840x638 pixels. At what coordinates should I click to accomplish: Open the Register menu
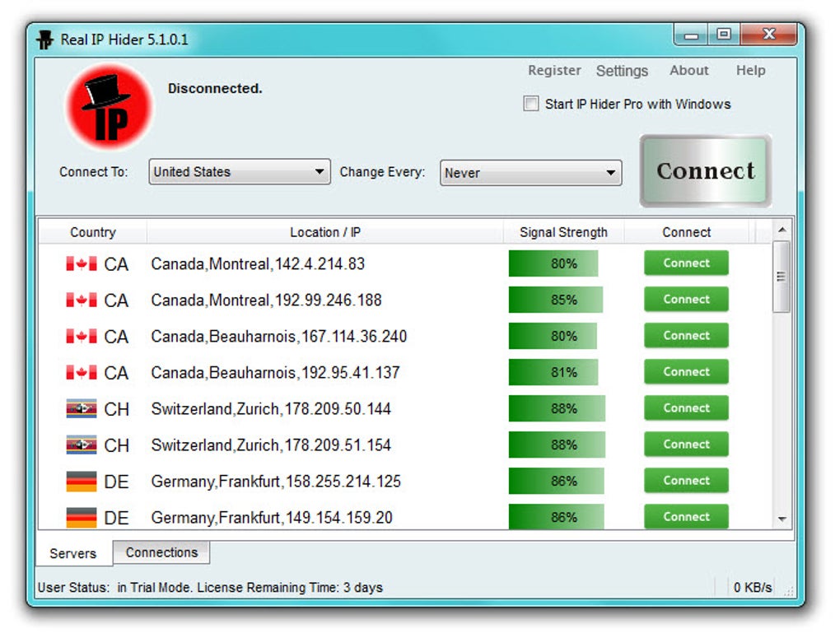coord(554,70)
